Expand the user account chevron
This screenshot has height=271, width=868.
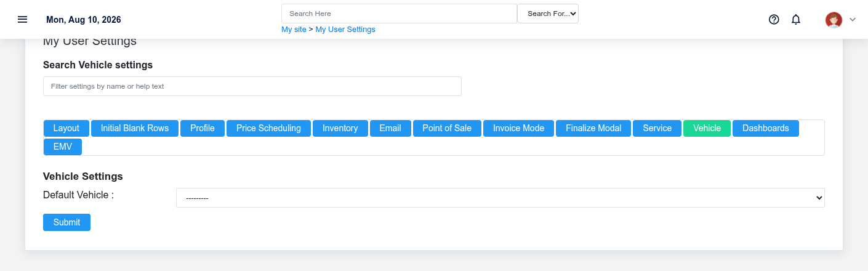pos(853,20)
